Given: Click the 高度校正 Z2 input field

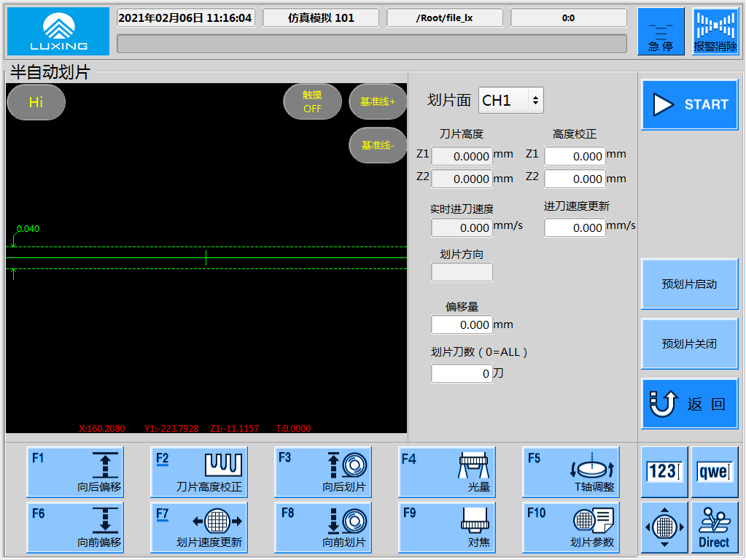Looking at the screenshot, I should point(575,179).
